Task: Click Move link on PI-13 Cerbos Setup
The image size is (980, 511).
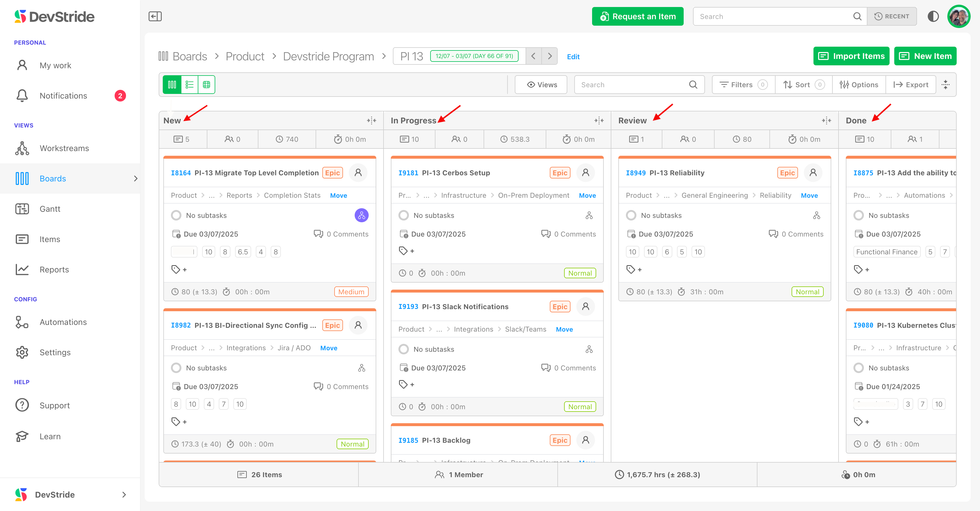Action: pyautogui.click(x=587, y=195)
